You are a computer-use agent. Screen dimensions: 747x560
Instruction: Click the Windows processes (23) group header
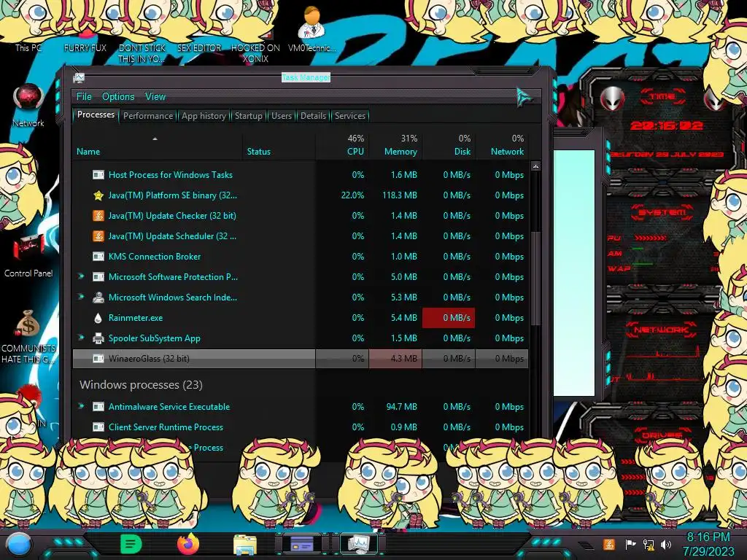(x=141, y=385)
